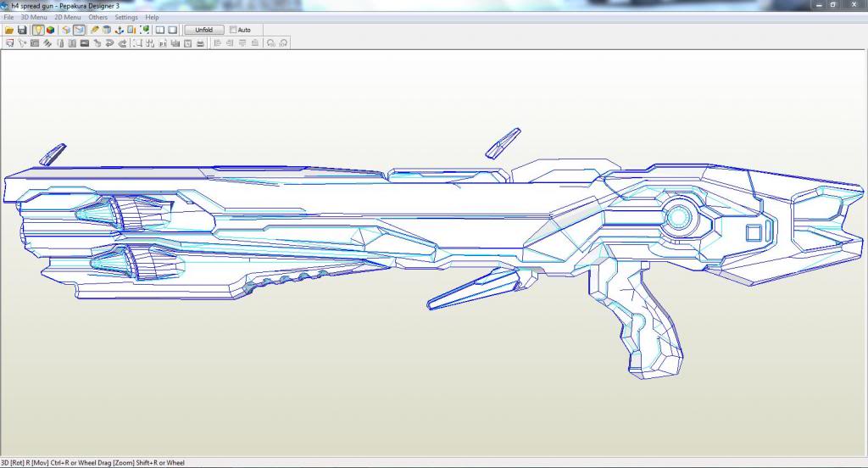Viewport: 868px width, 468px height.
Task: Click the grayed rotate counter-clockwise icon
Action: (x=270, y=43)
